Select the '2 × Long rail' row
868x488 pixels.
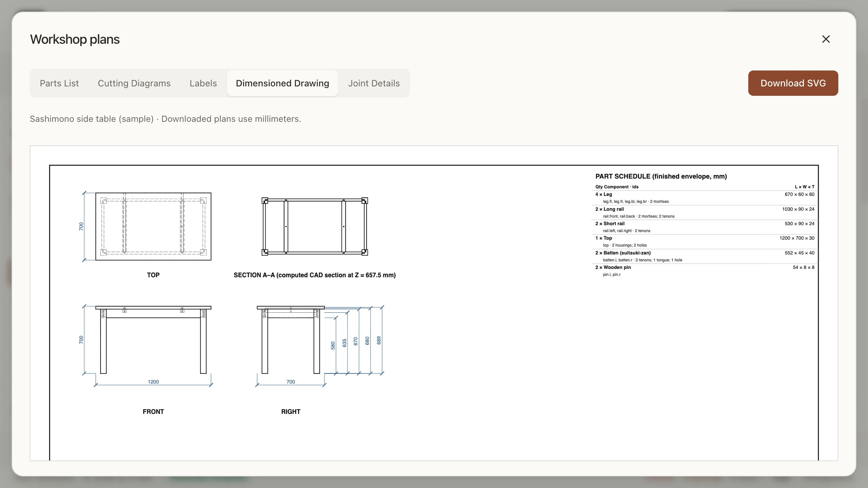(x=705, y=213)
